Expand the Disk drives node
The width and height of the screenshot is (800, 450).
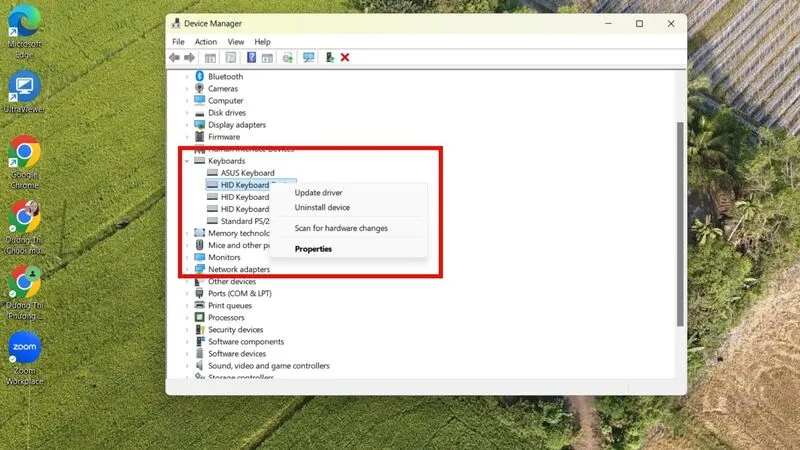click(x=186, y=113)
